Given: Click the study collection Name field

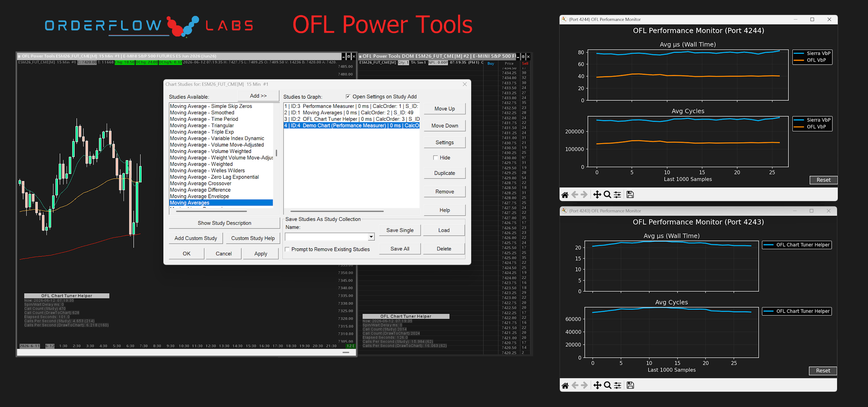Looking at the screenshot, I should [326, 237].
